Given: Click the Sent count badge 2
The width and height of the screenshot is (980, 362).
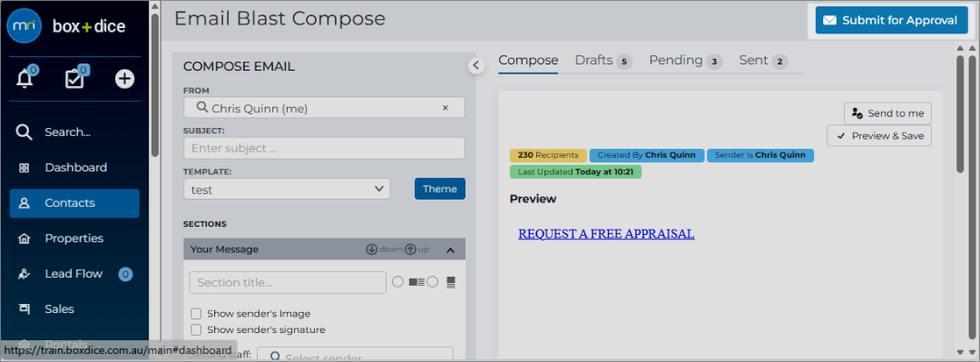Looking at the screenshot, I should pos(779,62).
